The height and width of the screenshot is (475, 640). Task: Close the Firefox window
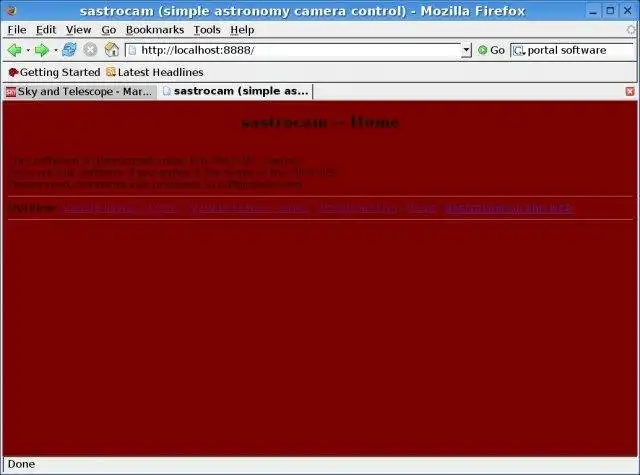[628, 11]
